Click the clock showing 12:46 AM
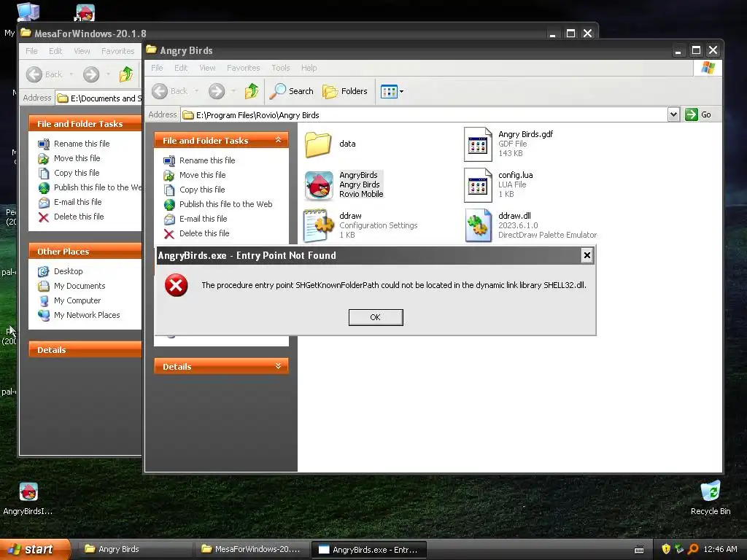The width and height of the screenshot is (747, 560). 720,550
